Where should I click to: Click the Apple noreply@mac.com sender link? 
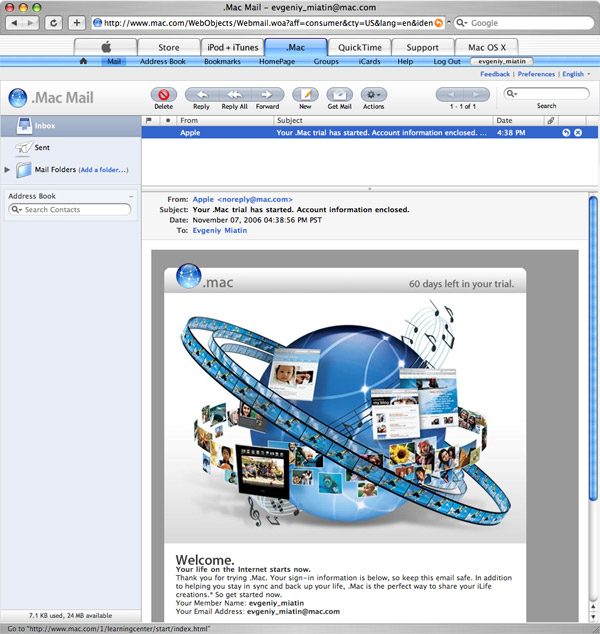[x=242, y=199]
